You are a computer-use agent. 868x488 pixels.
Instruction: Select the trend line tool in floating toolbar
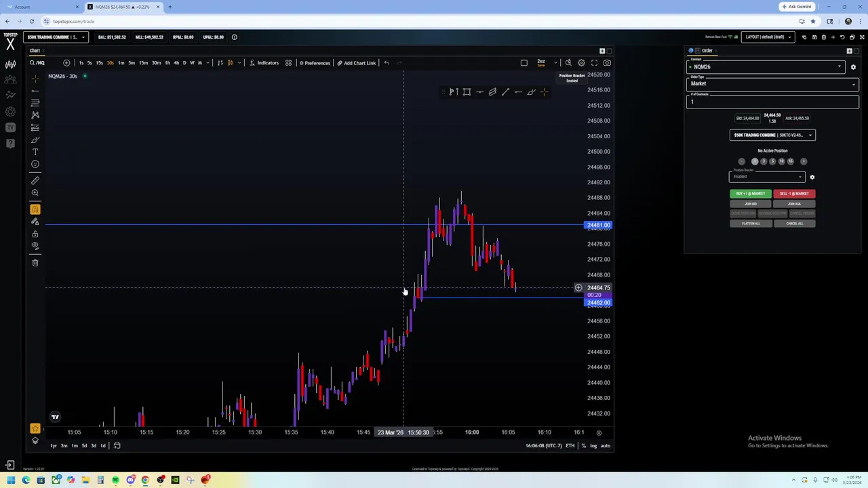(x=505, y=92)
